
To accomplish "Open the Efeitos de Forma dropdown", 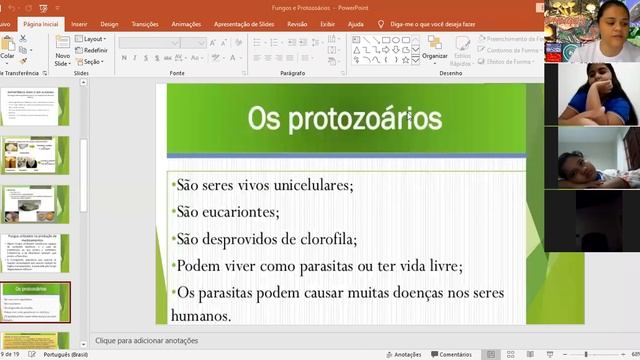I will coord(506,62).
